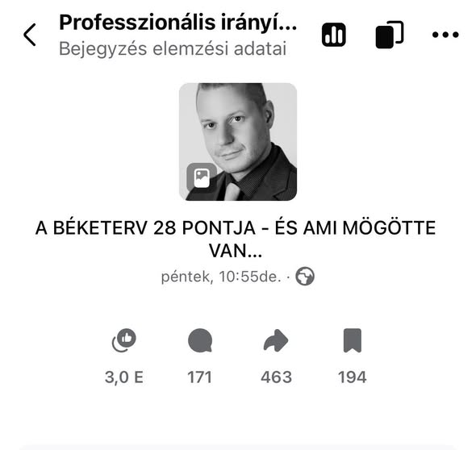This screenshot has height=450, width=476.
Task: Tap the 171 comments count
Action: 200,377
